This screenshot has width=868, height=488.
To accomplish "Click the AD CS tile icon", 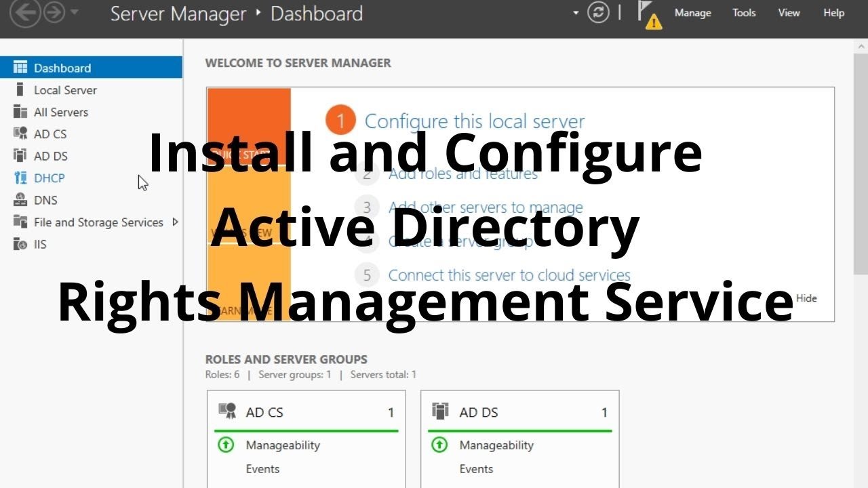I will click(x=227, y=411).
